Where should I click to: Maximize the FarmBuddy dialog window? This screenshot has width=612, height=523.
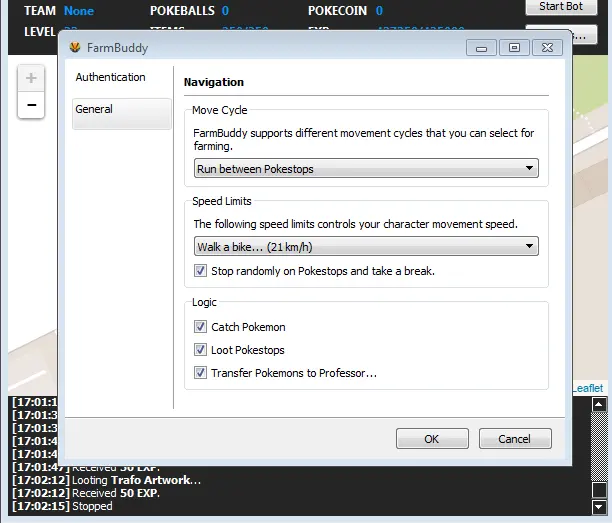tap(514, 47)
